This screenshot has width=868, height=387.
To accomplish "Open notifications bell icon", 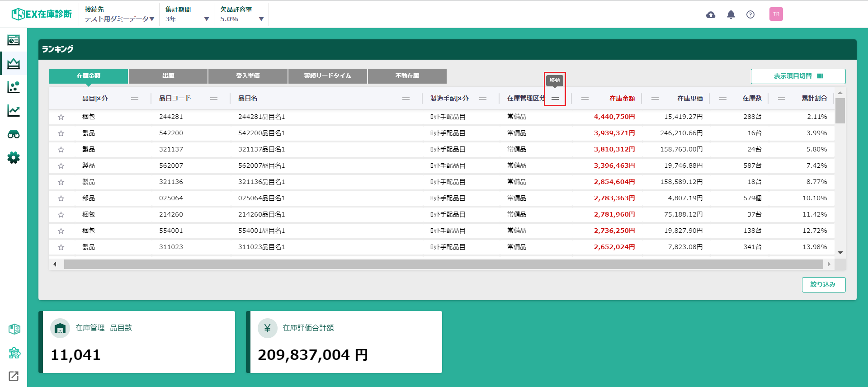I will [731, 14].
